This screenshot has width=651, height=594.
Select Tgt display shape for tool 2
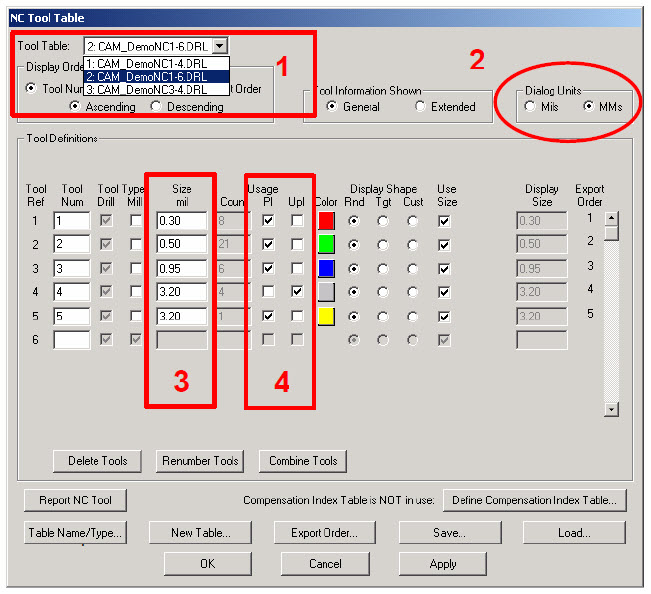pos(383,245)
